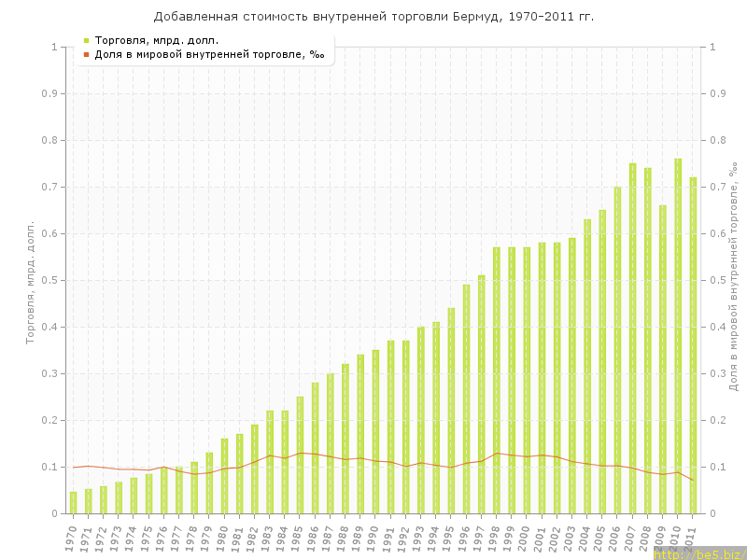747x560 pixels.
Task: Click the bar for year 1970
Action: click(x=74, y=502)
